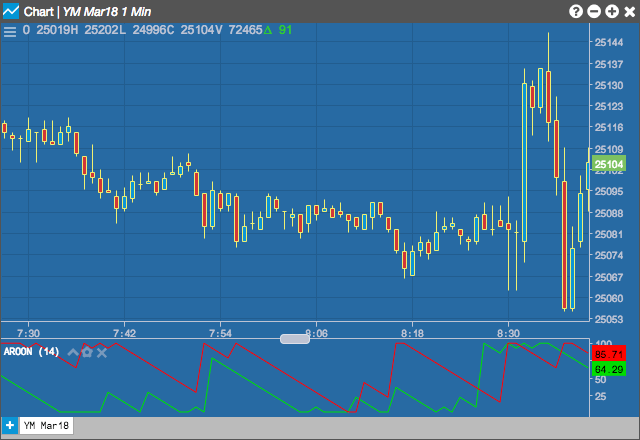This screenshot has width=640, height=440.
Task: Click the minus zoom-out icon in title bar
Action: pyautogui.click(x=594, y=11)
